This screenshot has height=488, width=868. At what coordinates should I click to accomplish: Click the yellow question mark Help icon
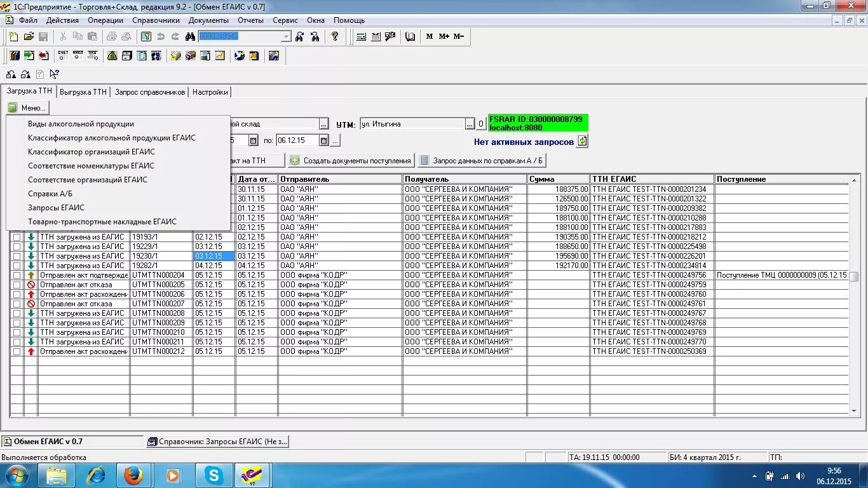[335, 37]
